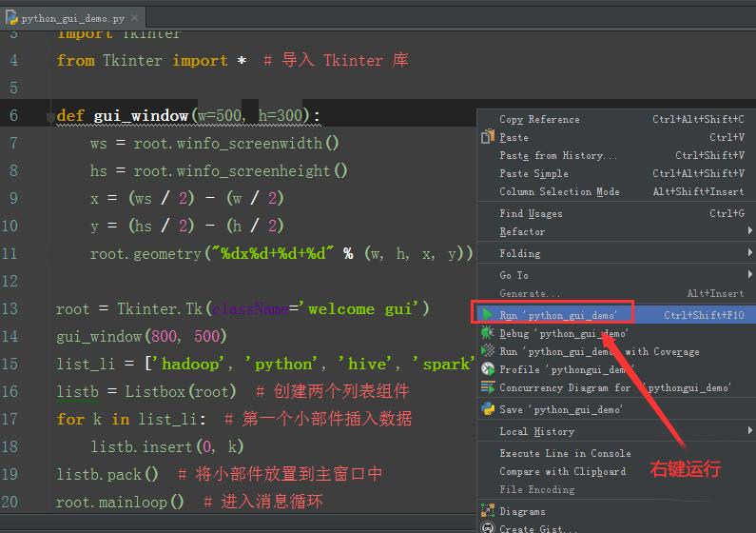Screen dimensions: 756x533
Task: Click the Profile 'pythongui_demo' icon
Action: (488, 369)
